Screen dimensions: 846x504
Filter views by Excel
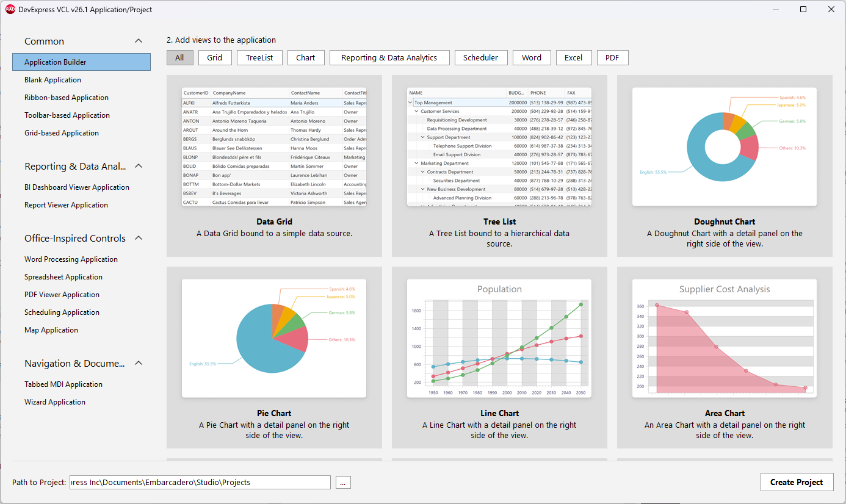573,57
